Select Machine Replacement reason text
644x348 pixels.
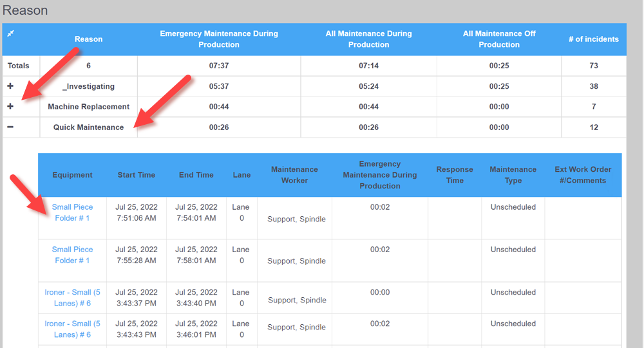[x=88, y=107]
